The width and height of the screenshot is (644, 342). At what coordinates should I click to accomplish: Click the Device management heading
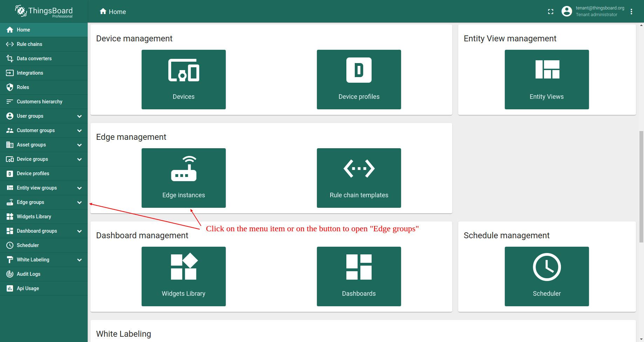[x=134, y=39]
